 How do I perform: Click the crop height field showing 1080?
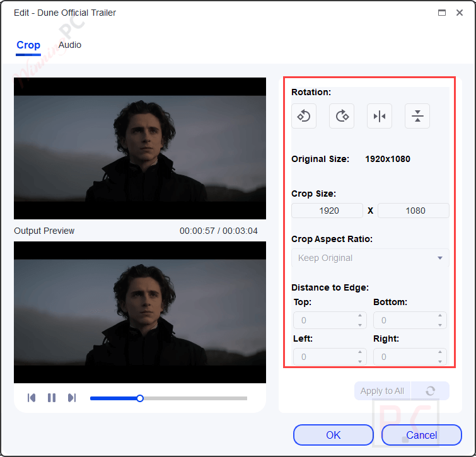(x=414, y=211)
